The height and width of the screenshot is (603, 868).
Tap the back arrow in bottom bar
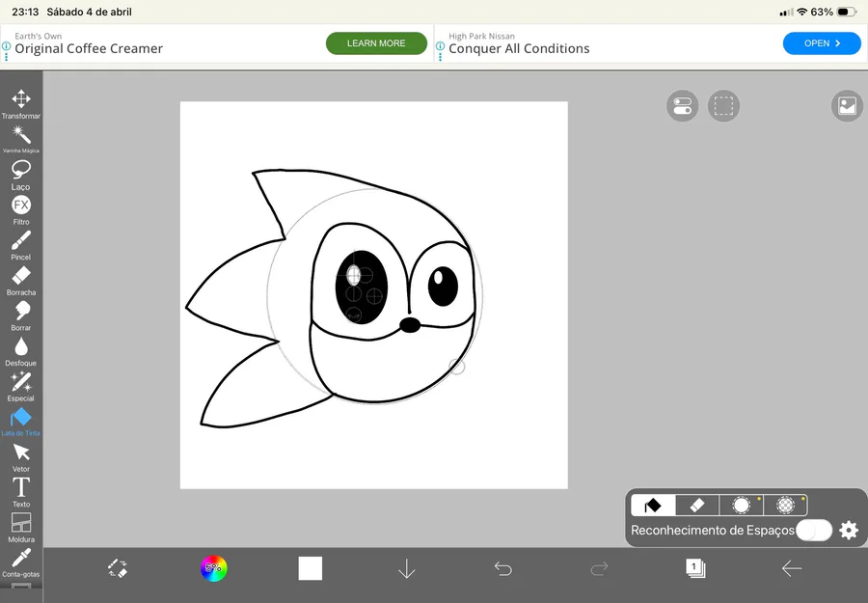click(792, 568)
